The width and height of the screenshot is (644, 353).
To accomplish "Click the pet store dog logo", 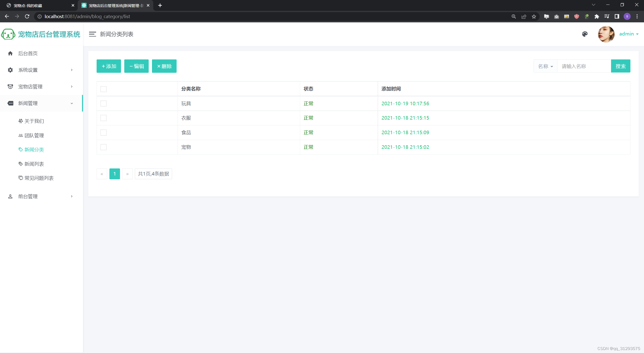I will 8,34.
